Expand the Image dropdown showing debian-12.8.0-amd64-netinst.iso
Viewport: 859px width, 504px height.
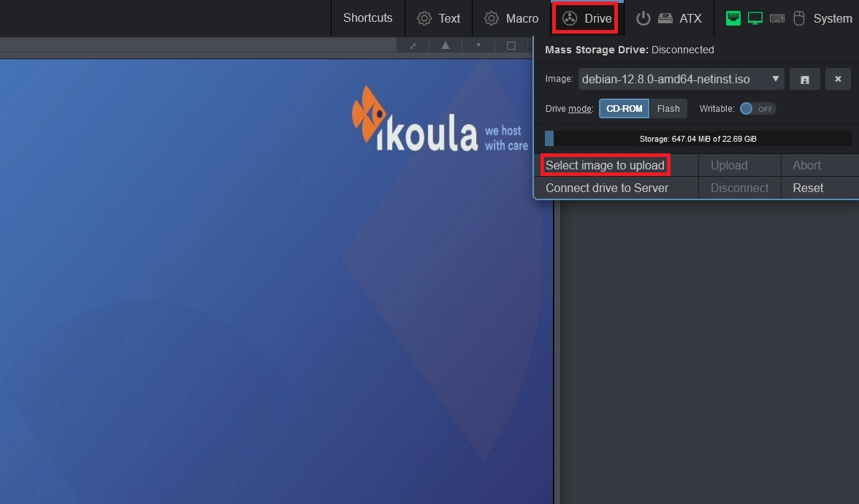tap(681, 79)
